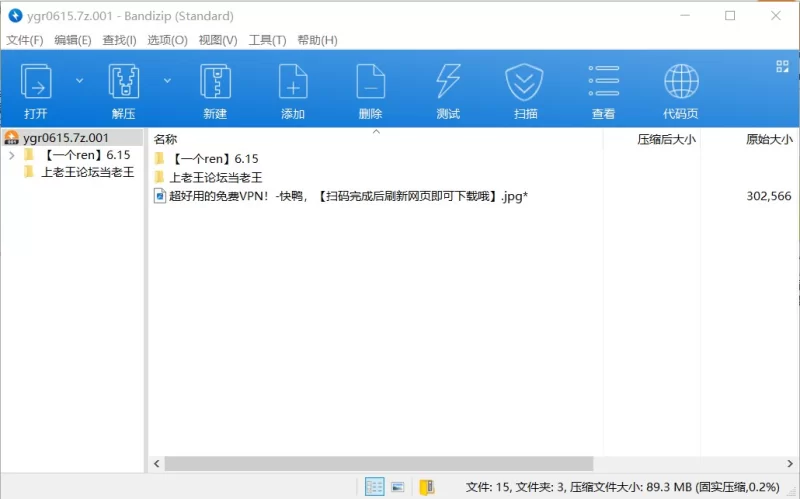Minimize the Bandizip window
The height and width of the screenshot is (499, 800).
click(x=685, y=16)
